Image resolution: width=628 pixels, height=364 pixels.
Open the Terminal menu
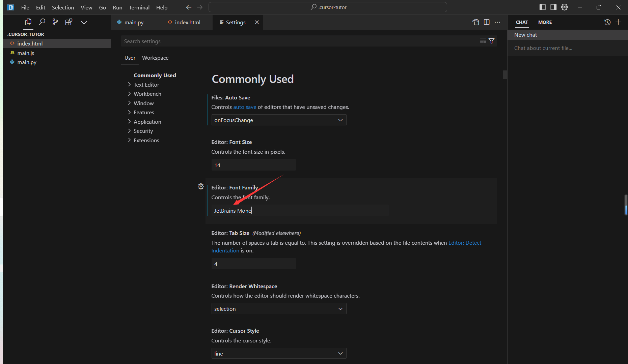139,7
